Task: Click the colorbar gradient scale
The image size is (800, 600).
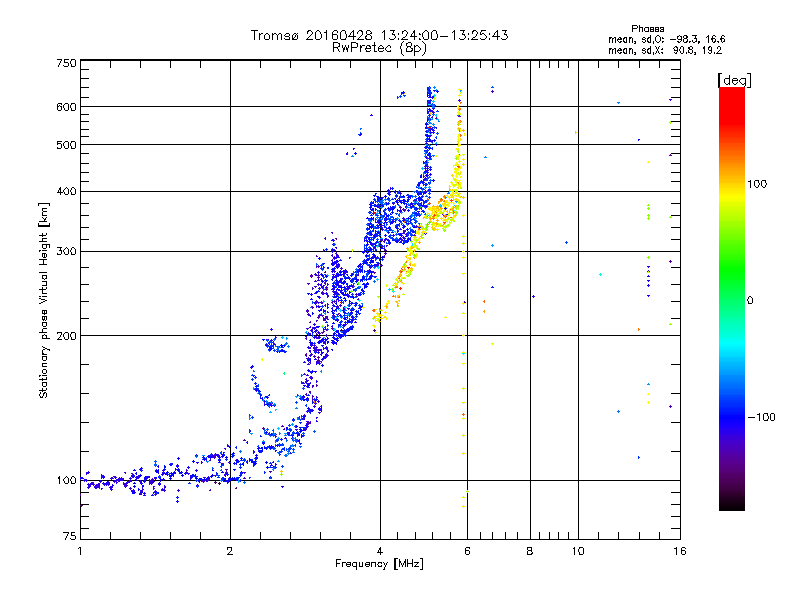Action: click(x=732, y=298)
